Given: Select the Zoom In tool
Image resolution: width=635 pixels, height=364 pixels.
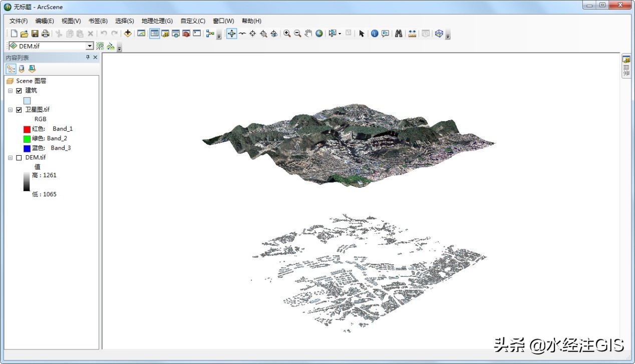Looking at the screenshot, I should [287, 34].
